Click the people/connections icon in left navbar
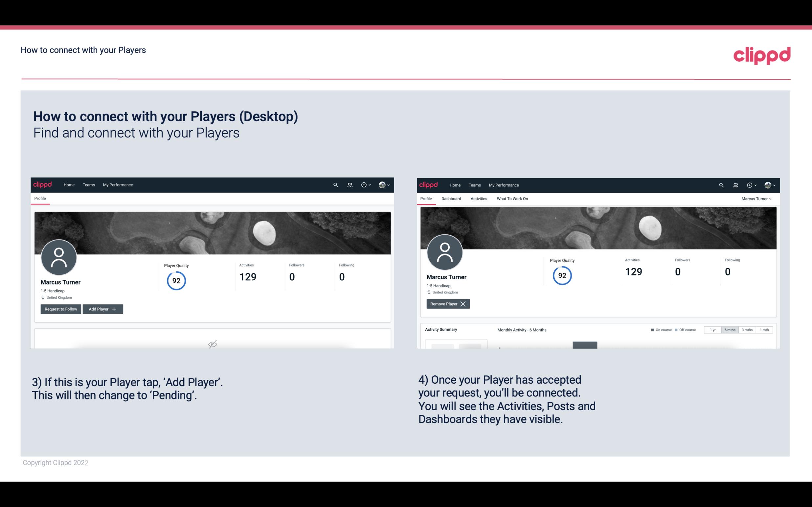Image resolution: width=812 pixels, height=507 pixels. pyautogui.click(x=349, y=184)
